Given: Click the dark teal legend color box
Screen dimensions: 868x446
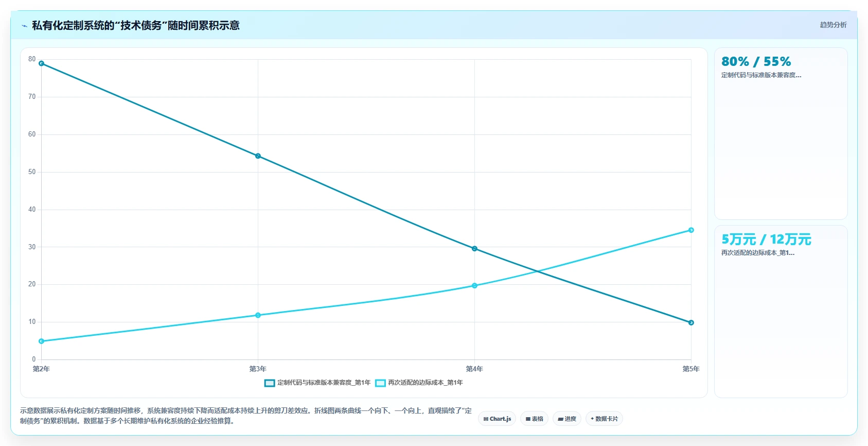Looking at the screenshot, I should point(270,383).
